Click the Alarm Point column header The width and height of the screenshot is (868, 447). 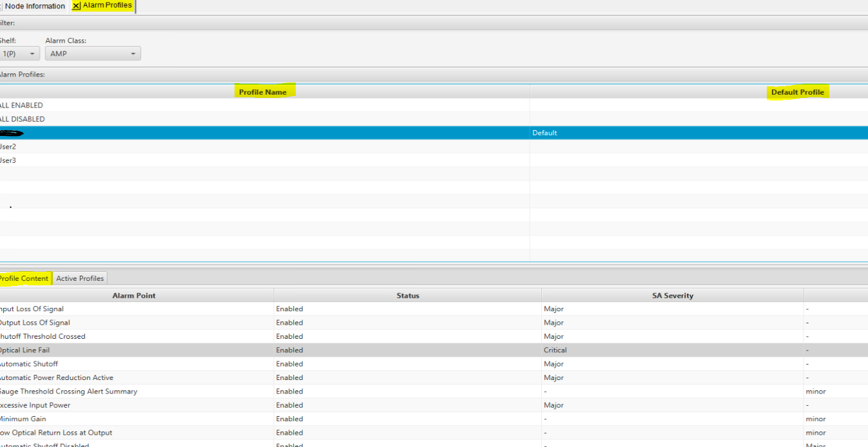(x=133, y=295)
